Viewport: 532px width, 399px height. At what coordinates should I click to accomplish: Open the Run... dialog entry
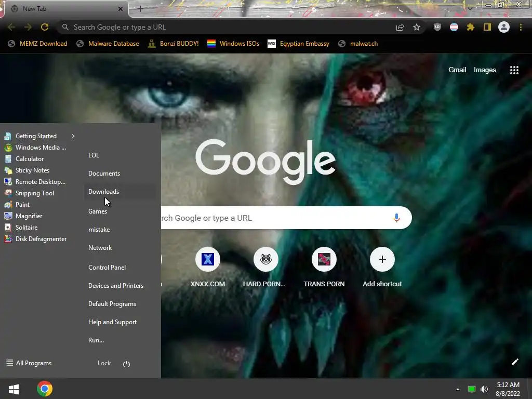coord(96,340)
